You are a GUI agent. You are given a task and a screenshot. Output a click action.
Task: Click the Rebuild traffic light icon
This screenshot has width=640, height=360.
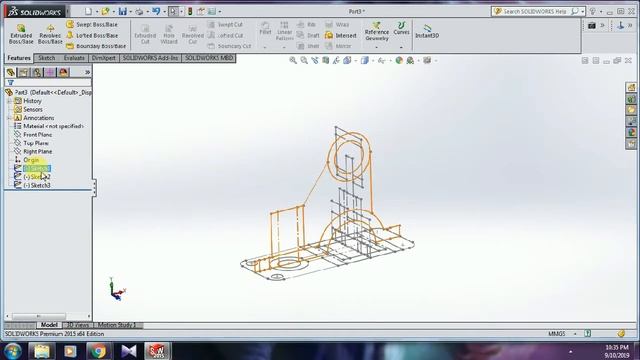pos(190,11)
